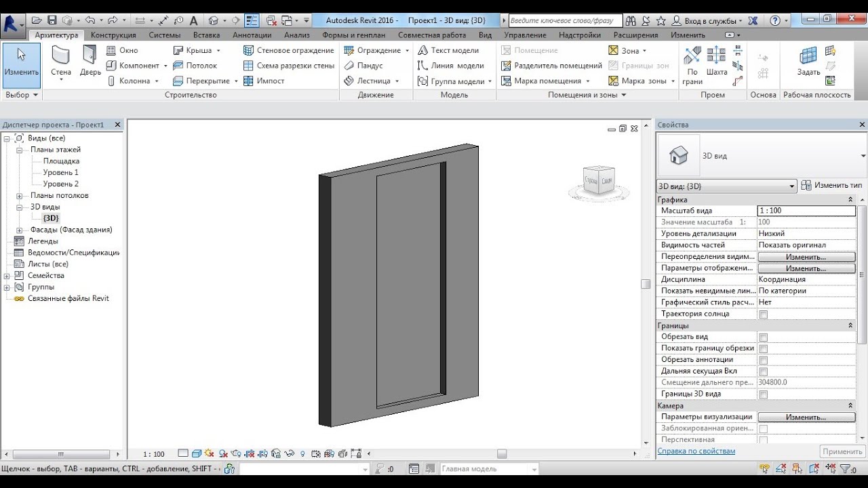Toggle Траектория солнца checkbox
Image resolution: width=868 pixels, height=488 pixels.
pos(763,314)
